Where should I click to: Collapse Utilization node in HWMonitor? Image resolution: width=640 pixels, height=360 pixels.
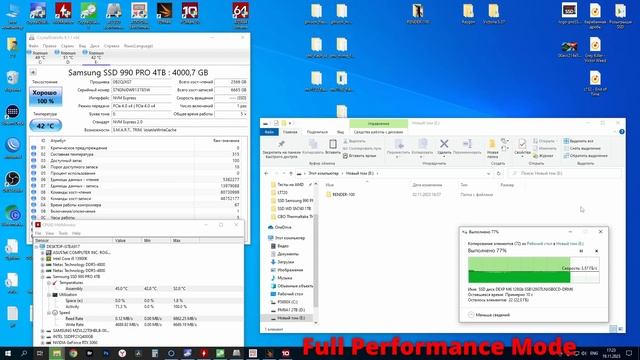click(x=49, y=295)
